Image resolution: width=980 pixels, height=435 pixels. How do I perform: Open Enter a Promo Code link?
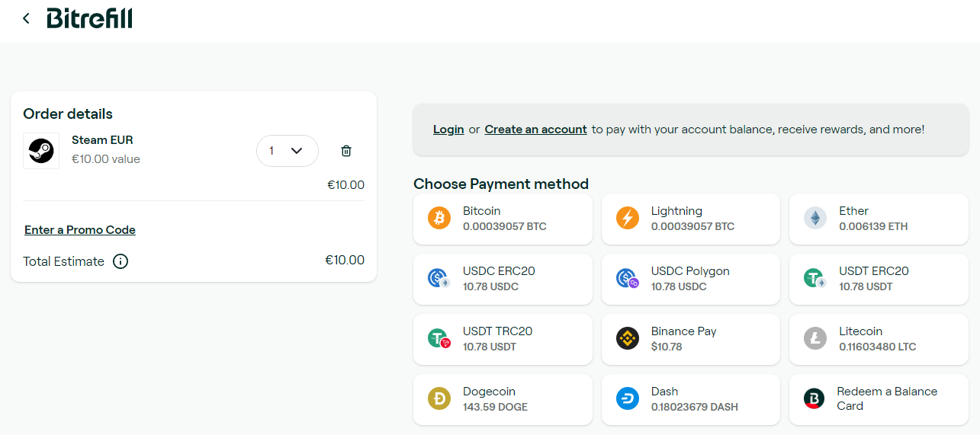coord(80,230)
